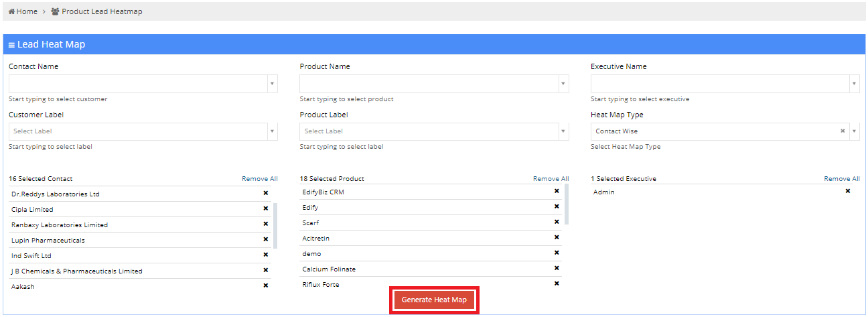Screen dimensions: 868x317
Task: Remove Dr.Reddys Laboratories Ltd from selected contacts
Action: (265, 194)
